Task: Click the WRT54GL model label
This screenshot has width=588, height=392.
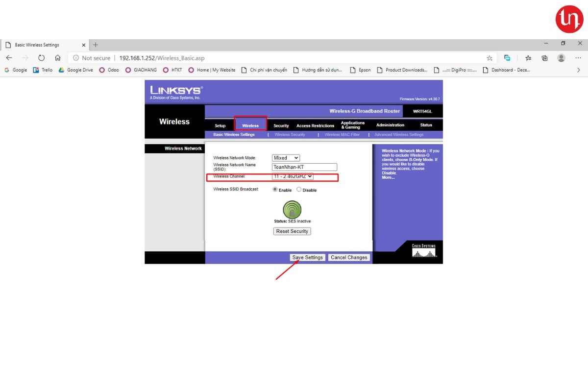Action: pos(422,111)
